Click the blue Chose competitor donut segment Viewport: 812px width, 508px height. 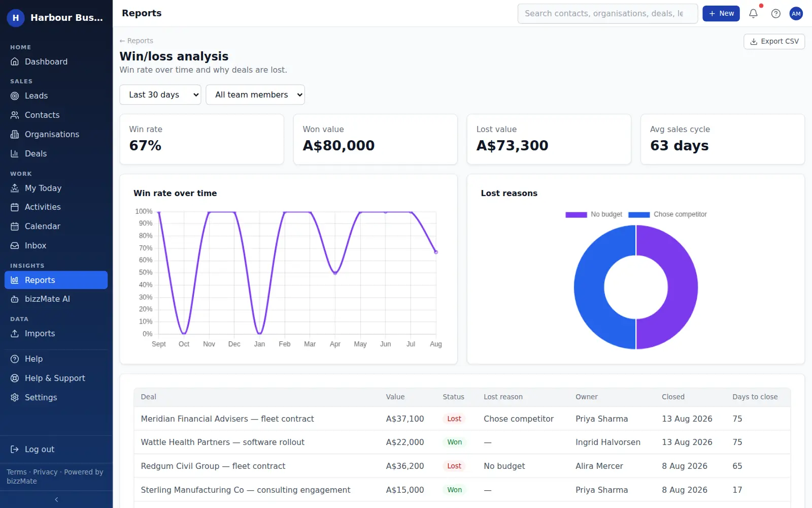coord(590,288)
